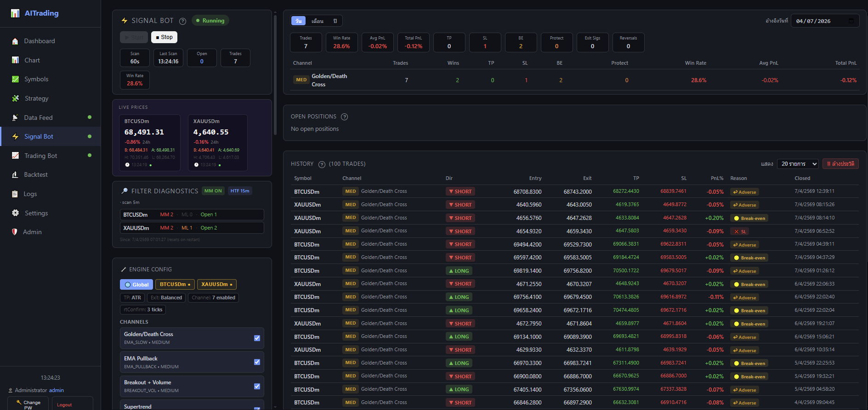The height and width of the screenshot is (410, 868).
Task: Open the Dashboard page
Action: [x=50, y=41]
